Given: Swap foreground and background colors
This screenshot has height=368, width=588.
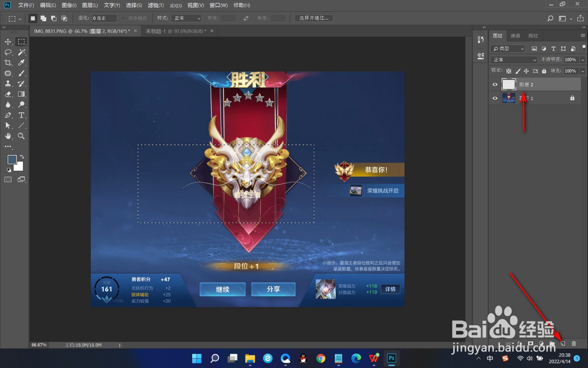Looking at the screenshot, I should point(22,157).
